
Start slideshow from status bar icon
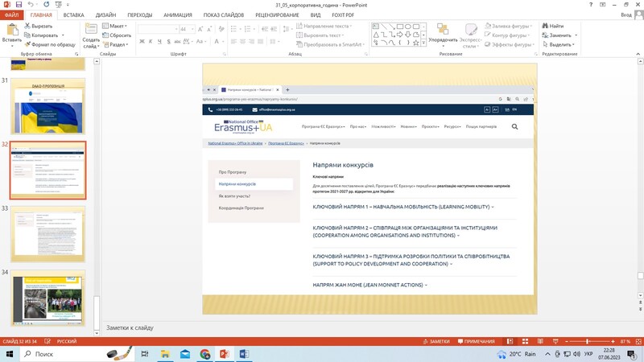click(x=556, y=342)
